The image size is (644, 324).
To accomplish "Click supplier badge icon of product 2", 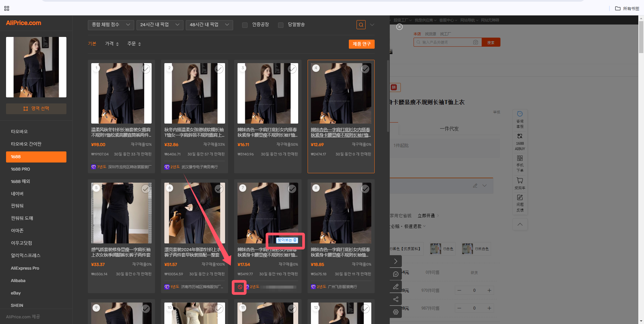I will click(167, 167).
